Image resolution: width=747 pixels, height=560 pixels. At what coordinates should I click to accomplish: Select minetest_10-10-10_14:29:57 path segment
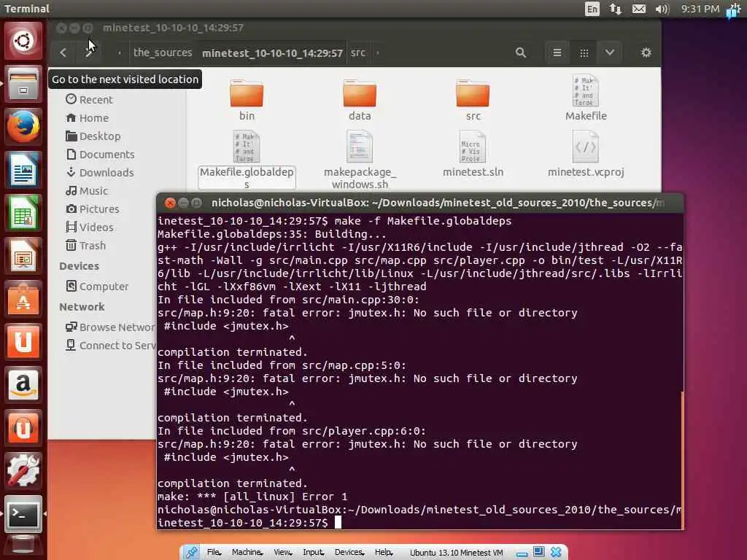[272, 52]
